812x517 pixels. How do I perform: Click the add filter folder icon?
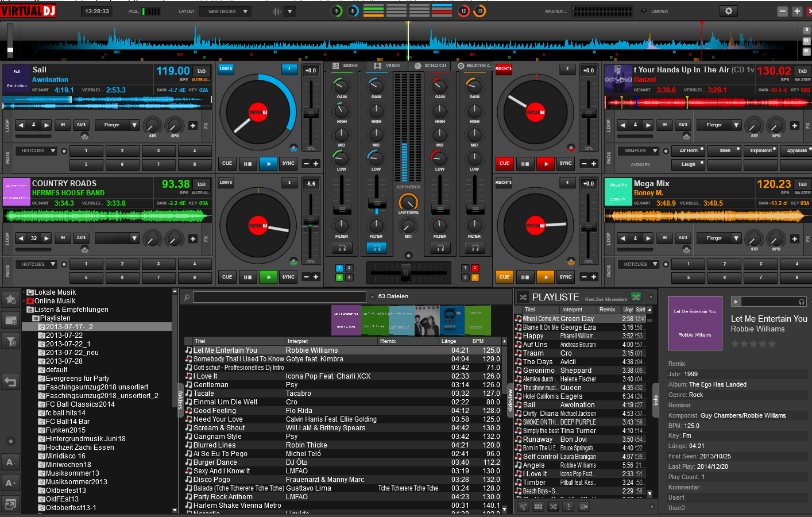(x=10, y=341)
